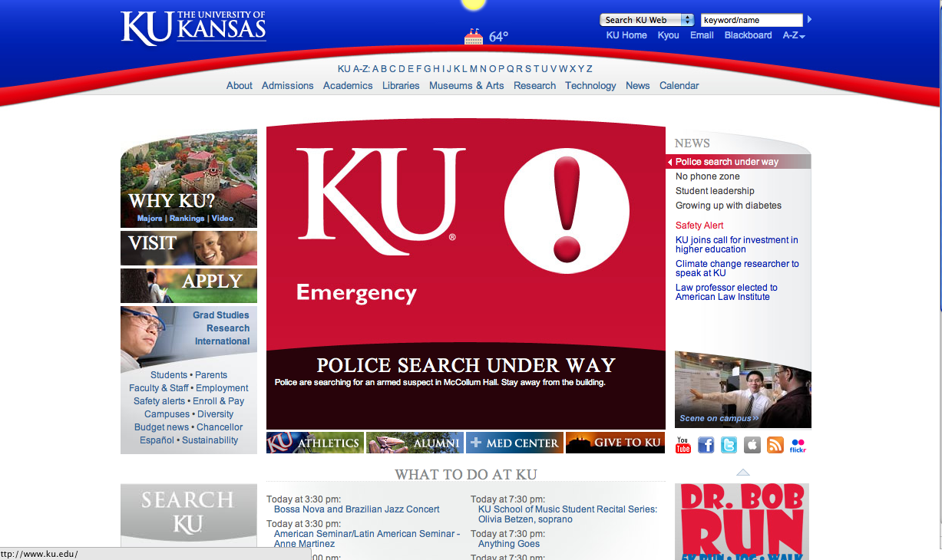
Task: Subscribe via the orange RSS icon
Action: tap(775, 445)
